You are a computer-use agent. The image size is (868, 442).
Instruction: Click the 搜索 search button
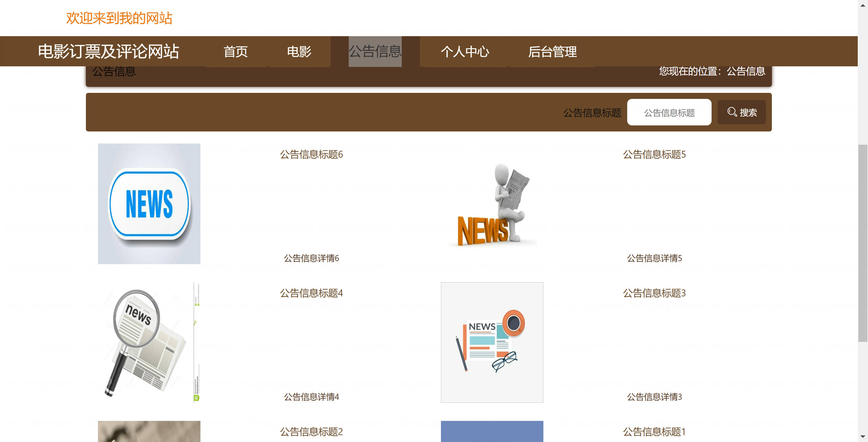click(x=741, y=112)
